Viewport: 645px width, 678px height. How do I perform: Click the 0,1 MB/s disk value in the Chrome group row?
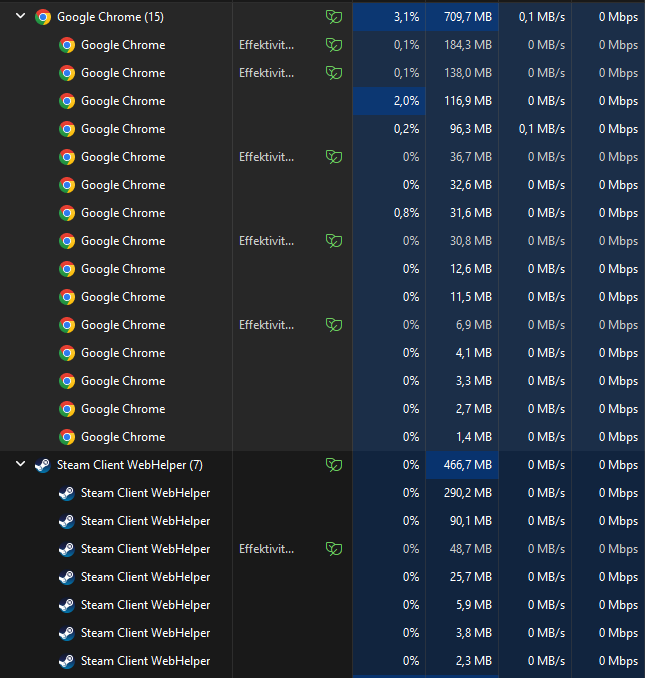542,17
